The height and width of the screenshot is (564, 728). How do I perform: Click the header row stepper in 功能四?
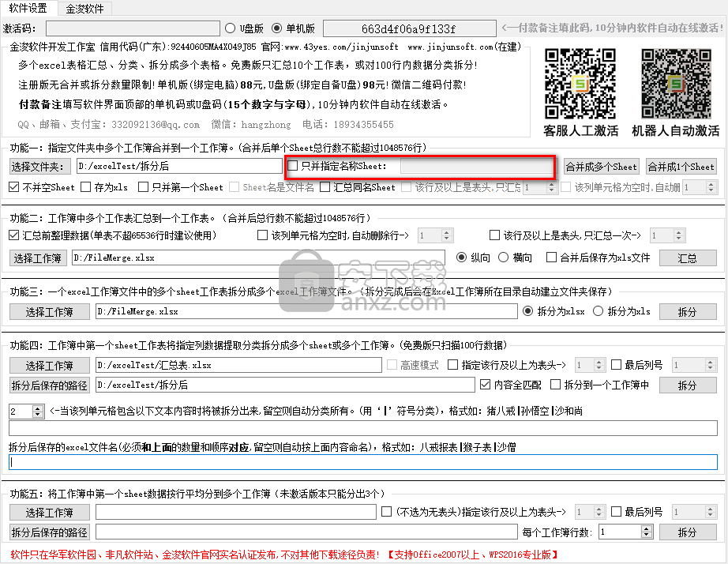589,366
